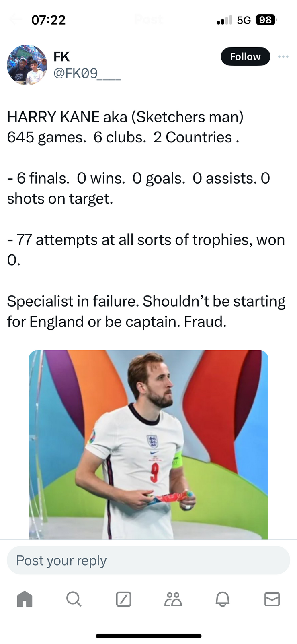Open FK's profile picture
The width and height of the screenshot is (297, 644).
[27, 65]
